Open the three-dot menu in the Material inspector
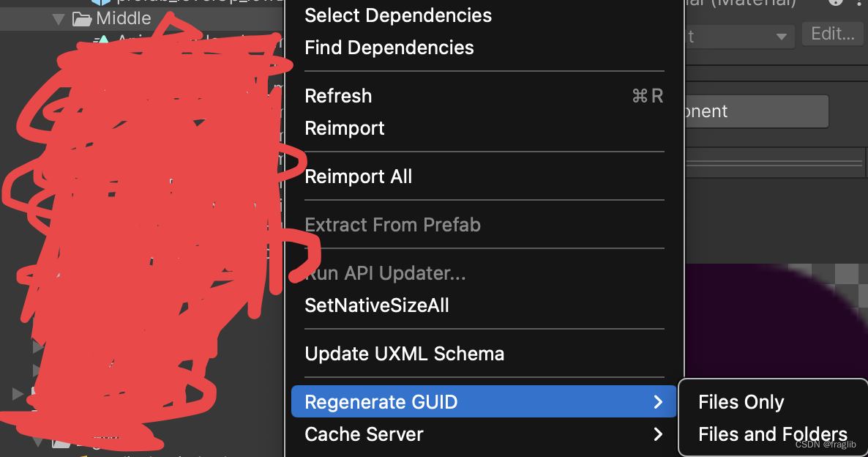 coord(860,4)
